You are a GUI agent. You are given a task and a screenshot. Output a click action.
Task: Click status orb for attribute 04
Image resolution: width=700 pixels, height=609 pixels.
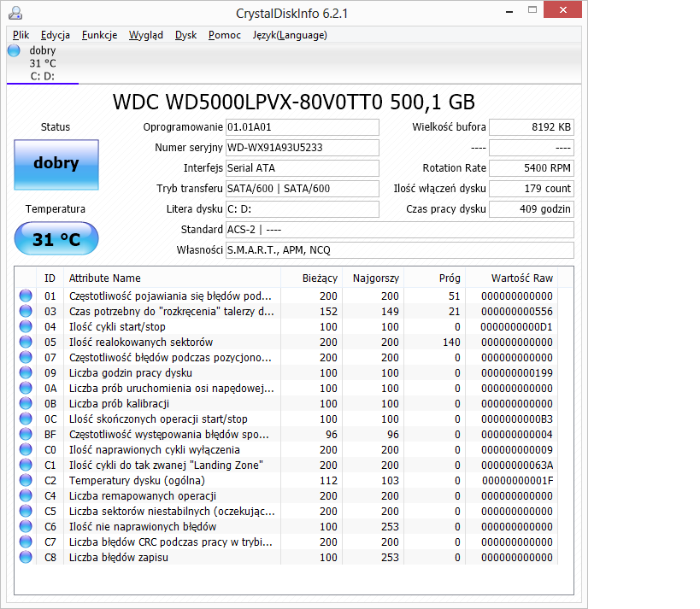26,326
